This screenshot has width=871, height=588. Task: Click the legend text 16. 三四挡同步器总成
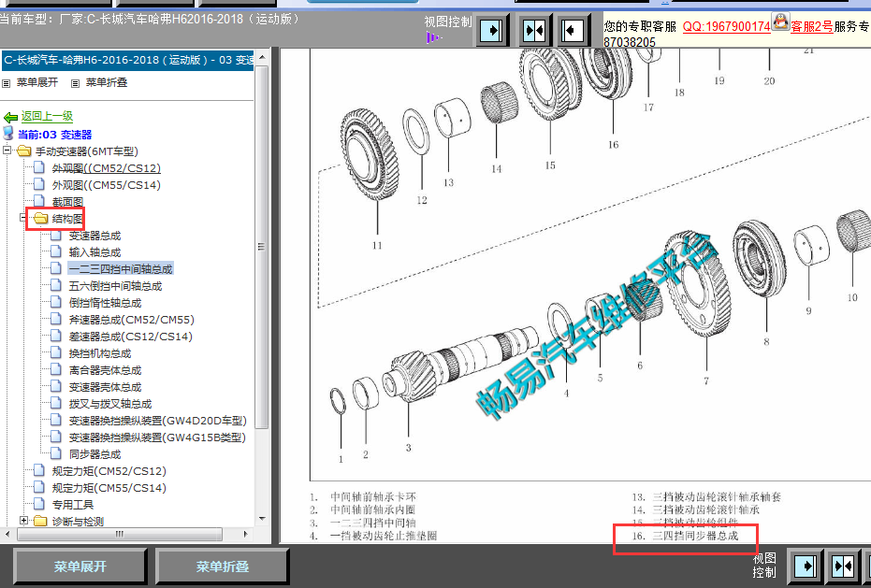pos(686,536)
